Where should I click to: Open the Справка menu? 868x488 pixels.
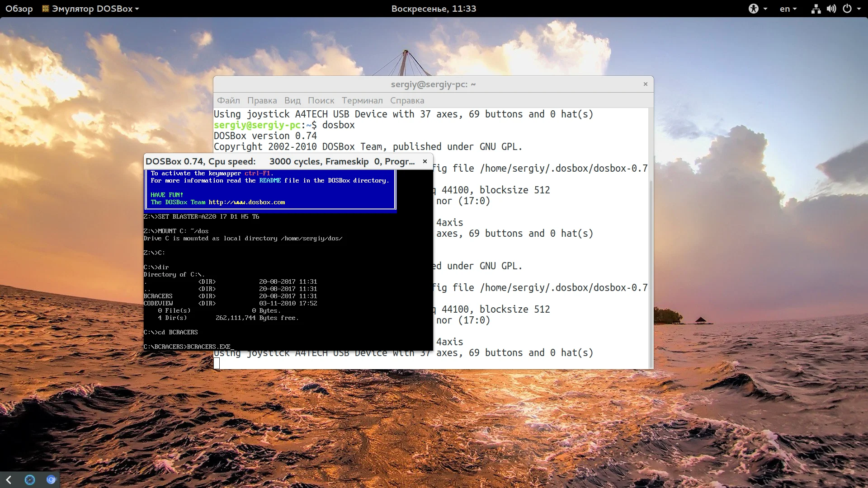407,100
